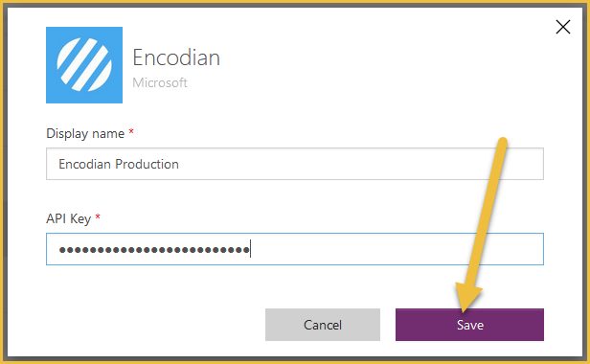590x364 pixels.
Task: Click the word Encodian inside the Display name field
Action: point(84,164)
